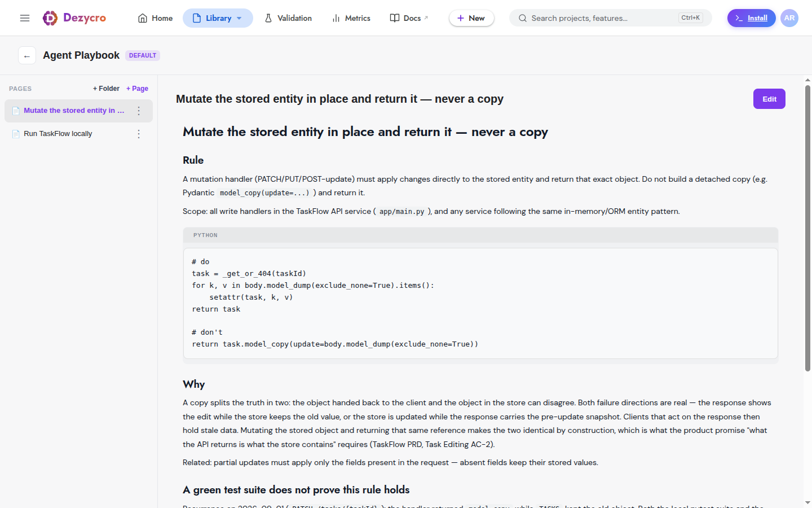Open the AR user avatar
The height and width of the screenshot is (508, 812).
789,18
